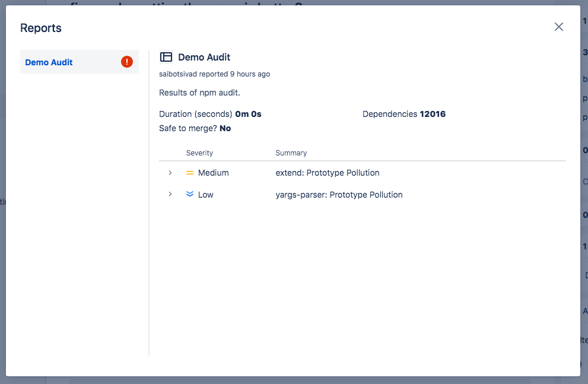The image size is (588, 384).
Task: Click the report panel icon next to Demo Audit heading
Action: (x=166, y=57)
